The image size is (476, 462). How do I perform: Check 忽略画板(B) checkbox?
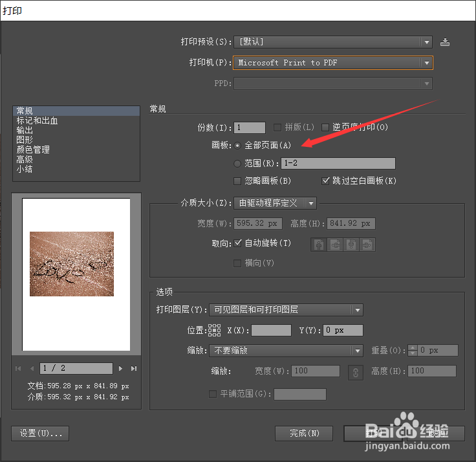pyautogui.click(x=237, y=181)
